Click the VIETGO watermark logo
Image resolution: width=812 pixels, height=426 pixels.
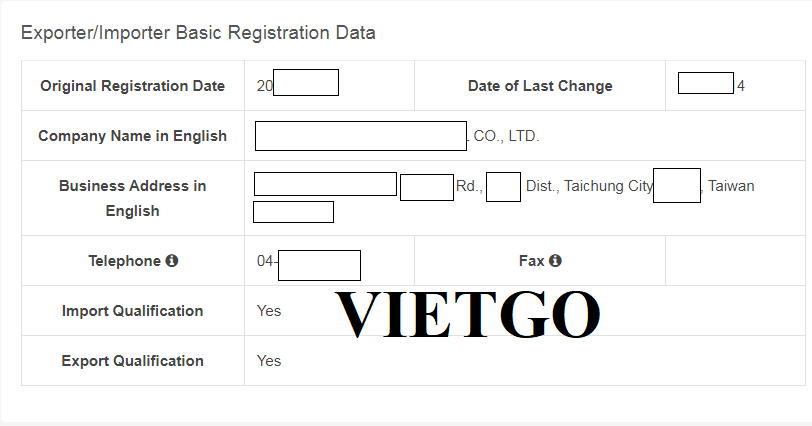coord(468,314)
